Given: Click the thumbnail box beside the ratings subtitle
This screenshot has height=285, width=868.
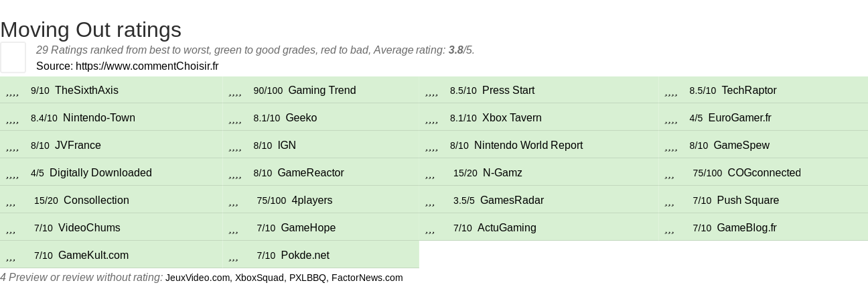Looking at the screenshot, I should 13,57.
